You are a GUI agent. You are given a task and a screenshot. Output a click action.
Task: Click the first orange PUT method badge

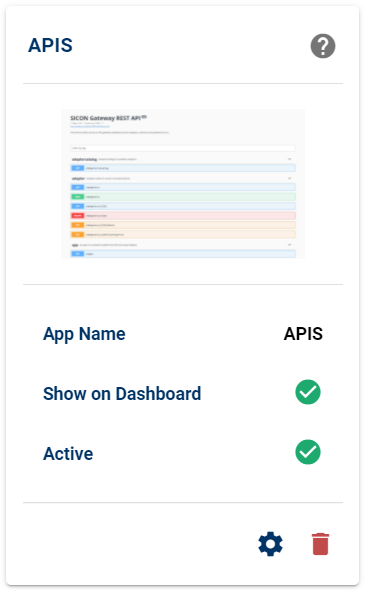click(78, 225)
